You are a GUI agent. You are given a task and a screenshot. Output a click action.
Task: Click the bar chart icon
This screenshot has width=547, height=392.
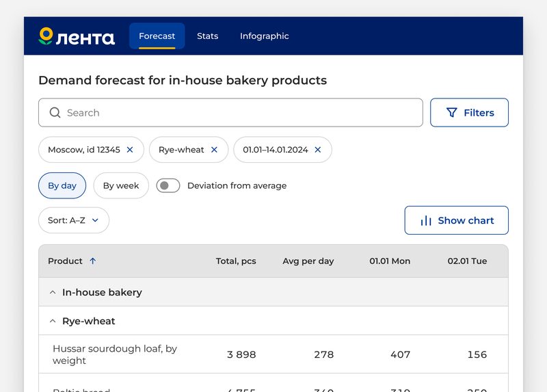click(x=426, y=220)
